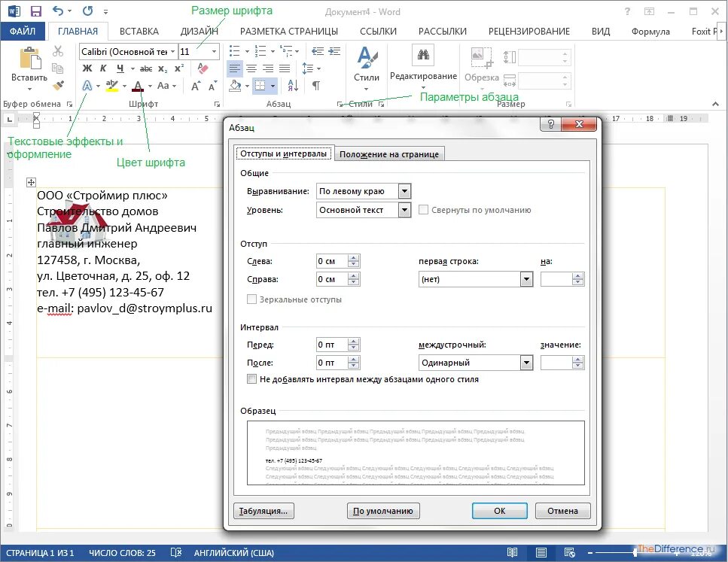This screenshot has width=728, height=562.
Task: Sort text A to Z
Action: coord(293,85)
